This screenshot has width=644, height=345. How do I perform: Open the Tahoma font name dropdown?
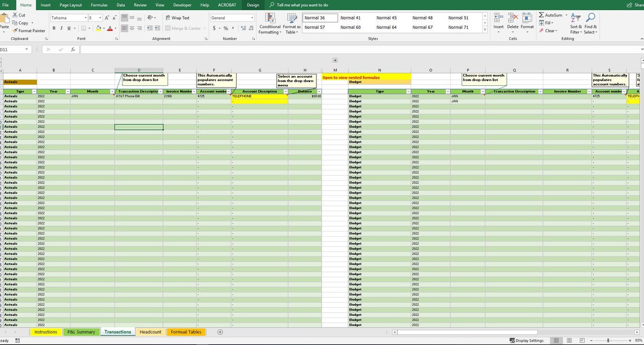pyautogui.click(x=85, y=18)
